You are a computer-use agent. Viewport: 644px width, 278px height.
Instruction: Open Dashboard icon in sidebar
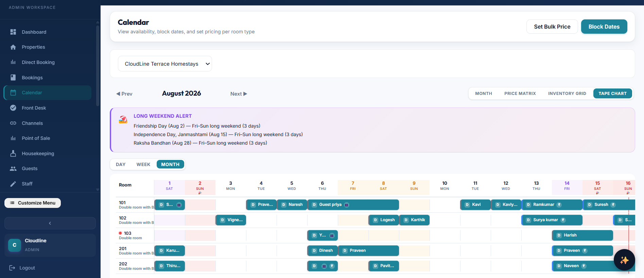point(13,32)
